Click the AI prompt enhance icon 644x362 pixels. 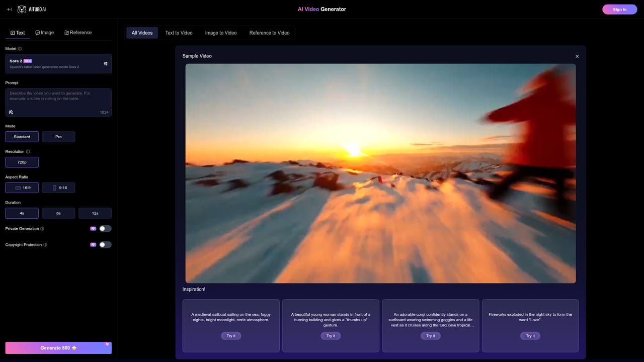click(x=11, y=112)
